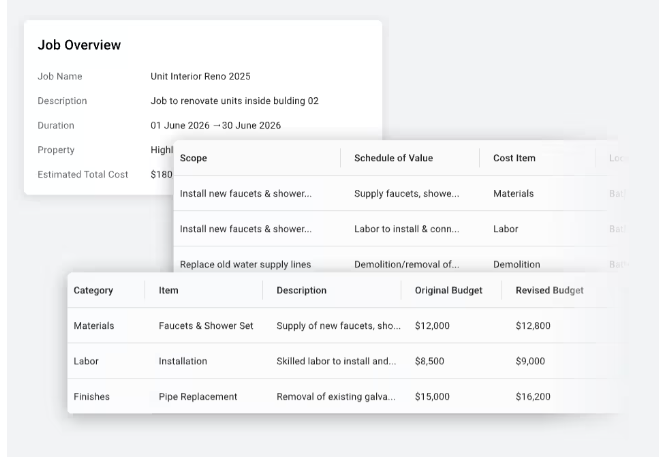Click the job description text about building 02

(234, 101)
